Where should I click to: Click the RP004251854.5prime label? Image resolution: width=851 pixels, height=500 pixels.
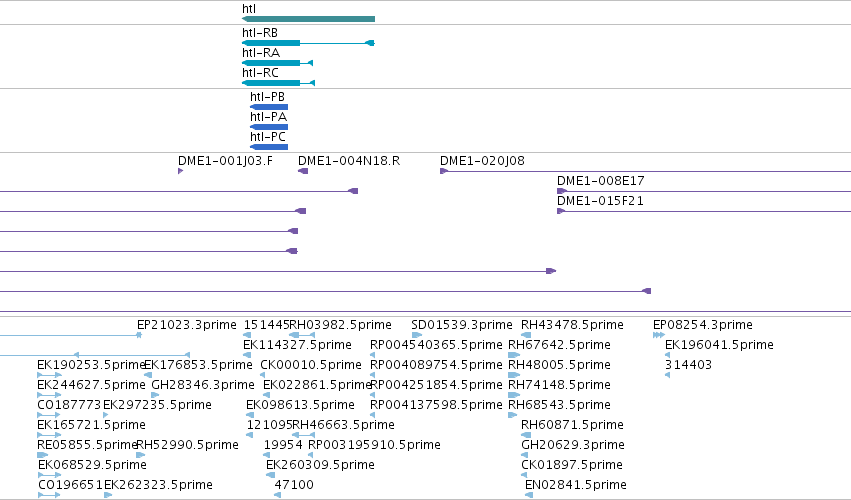coord(436,385)
